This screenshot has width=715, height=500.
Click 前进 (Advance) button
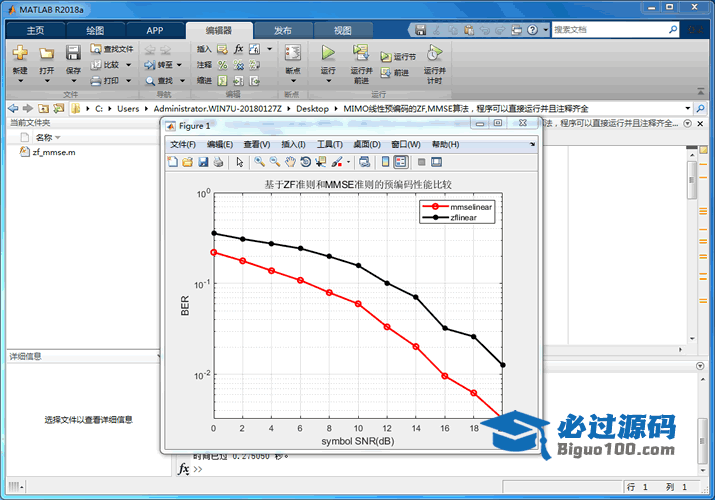tap(395, 72)
